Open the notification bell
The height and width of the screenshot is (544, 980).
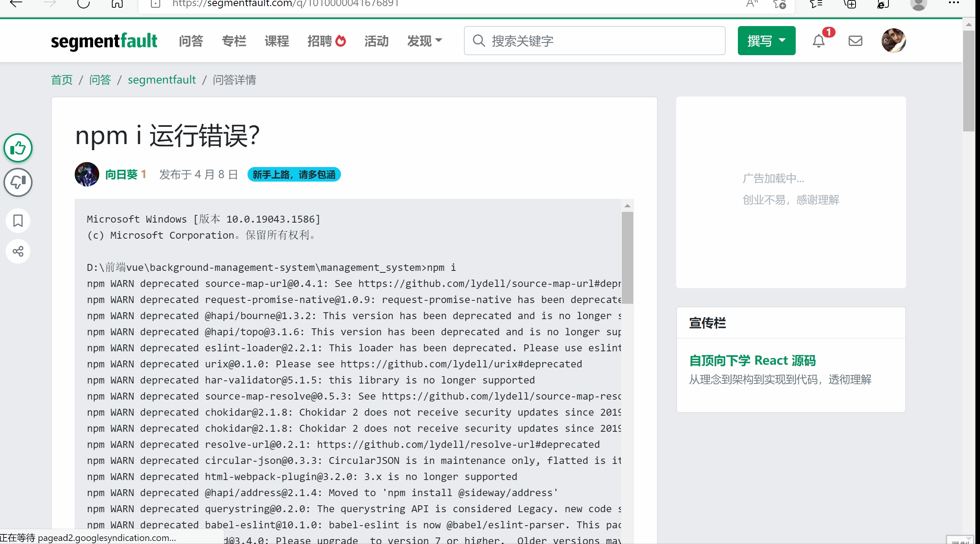click(x=819, y=41)
